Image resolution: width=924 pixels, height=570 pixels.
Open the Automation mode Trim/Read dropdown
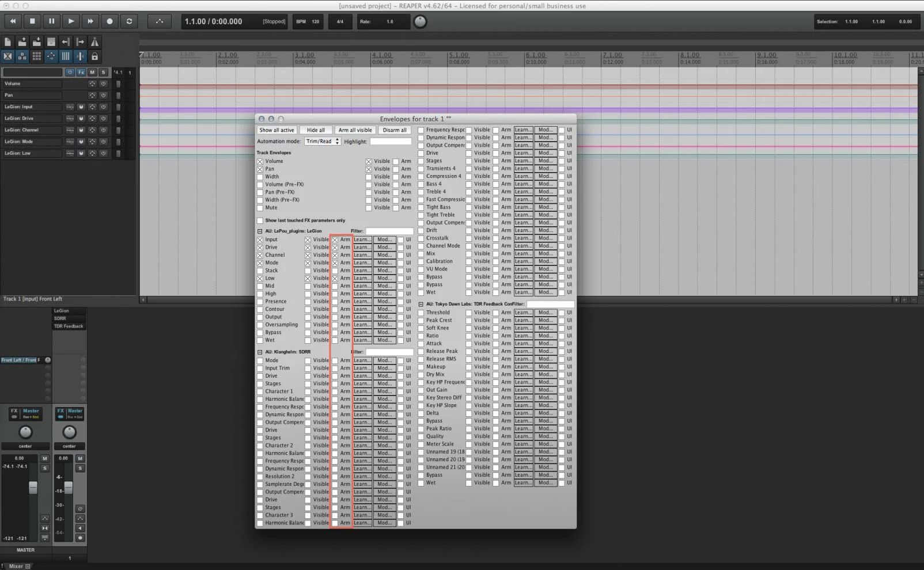pos(322,142)
